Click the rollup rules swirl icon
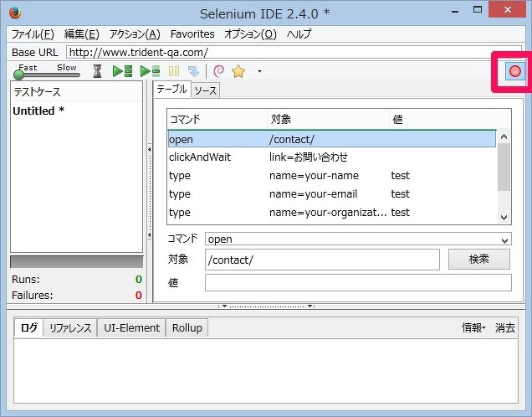The height and width of the screenshot is (417, 532). (218, 72)
